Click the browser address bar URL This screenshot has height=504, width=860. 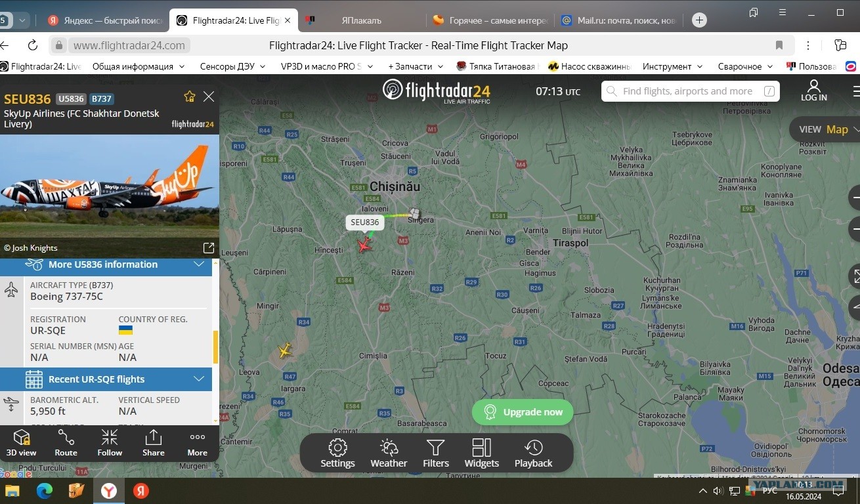point(129,45)
